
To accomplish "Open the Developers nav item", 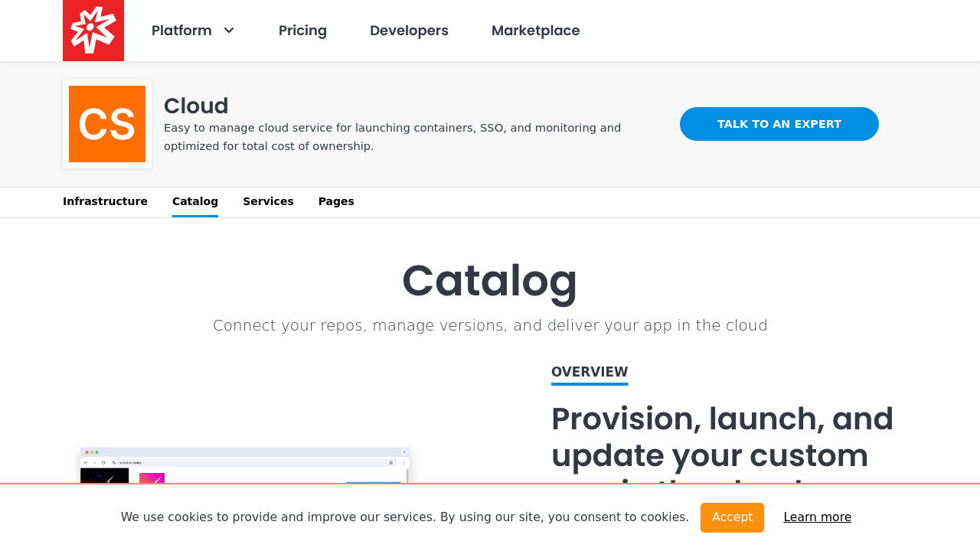I will [x=409, y=31].
